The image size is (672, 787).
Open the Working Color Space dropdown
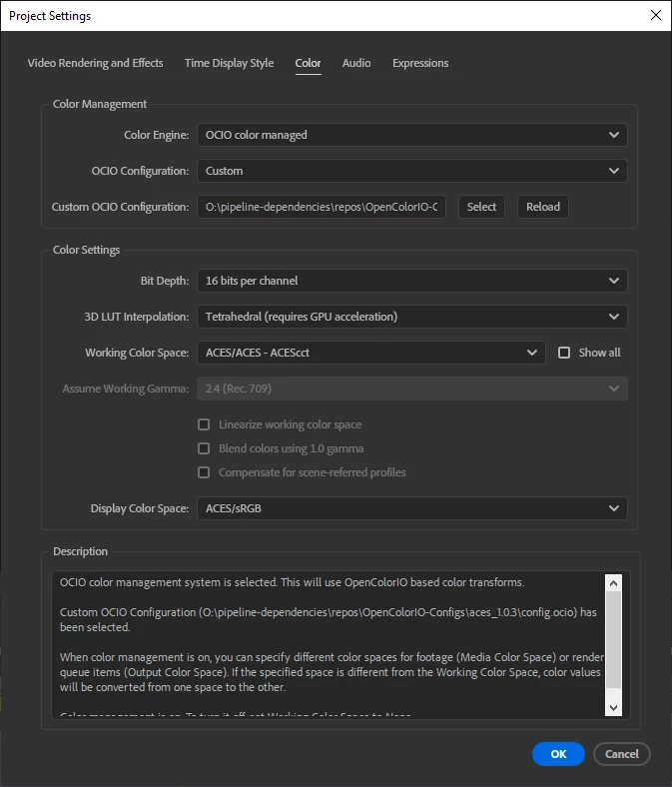(x=370, y=353)
